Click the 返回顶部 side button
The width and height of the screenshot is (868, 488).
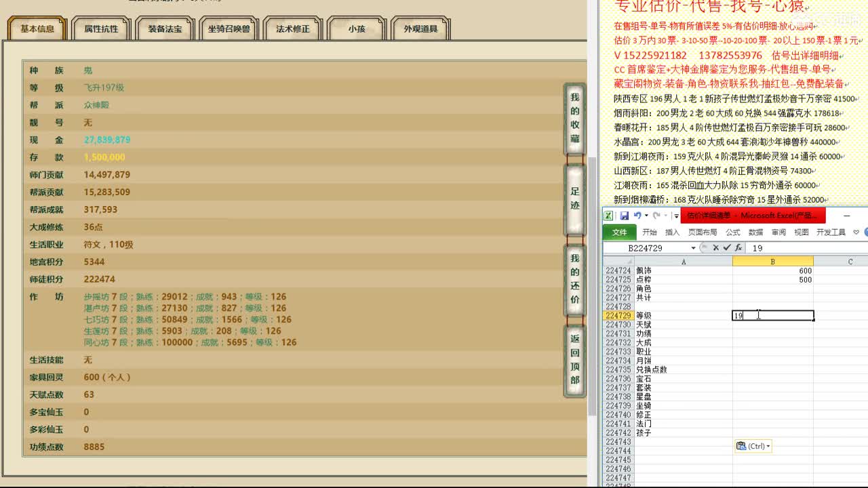point(575,360)
